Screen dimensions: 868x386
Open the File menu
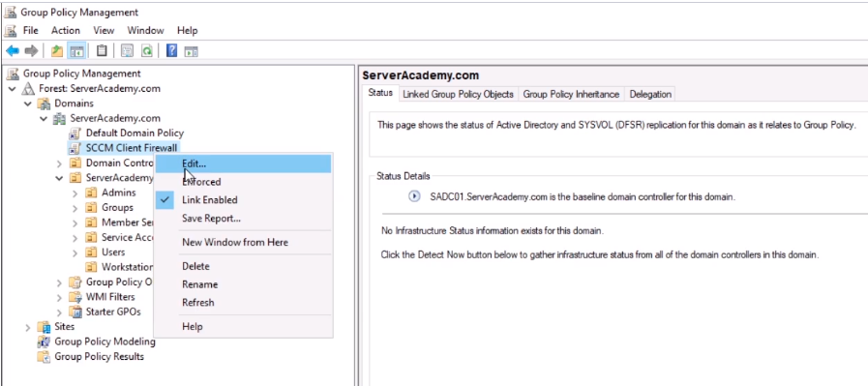click(30, 30)
